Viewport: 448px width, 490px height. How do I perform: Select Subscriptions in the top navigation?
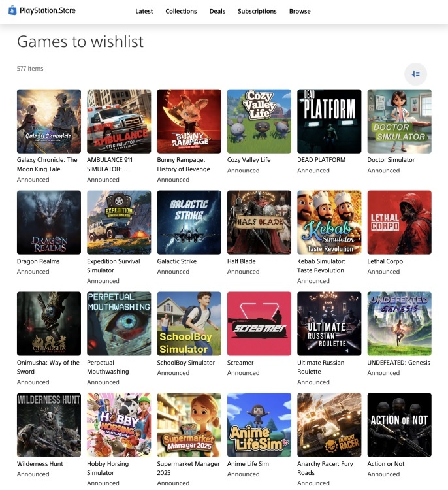(x=257, y=12)
